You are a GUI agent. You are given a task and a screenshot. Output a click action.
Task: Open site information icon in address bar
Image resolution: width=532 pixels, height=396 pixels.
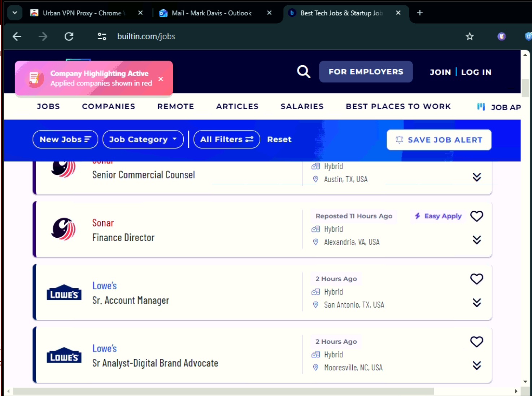click(x=102, y=36)
